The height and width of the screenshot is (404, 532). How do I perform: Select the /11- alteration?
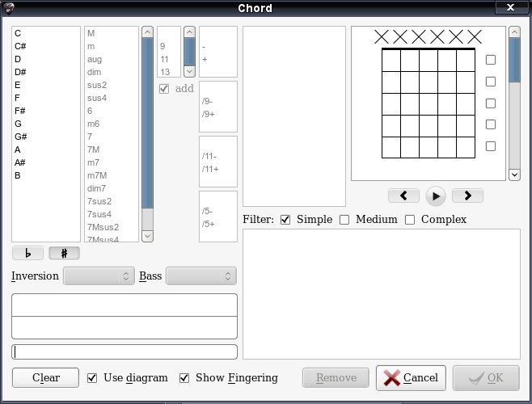click(x=217, y=156)
